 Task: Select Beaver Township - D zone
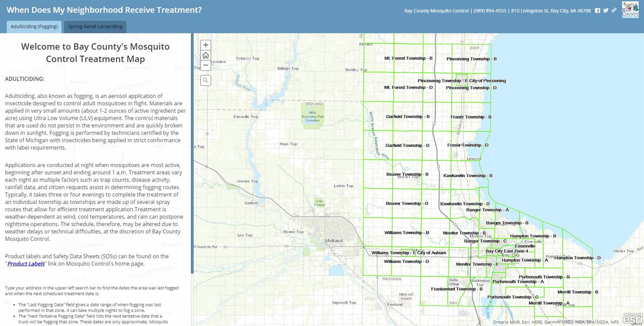(x=407, y=203)
